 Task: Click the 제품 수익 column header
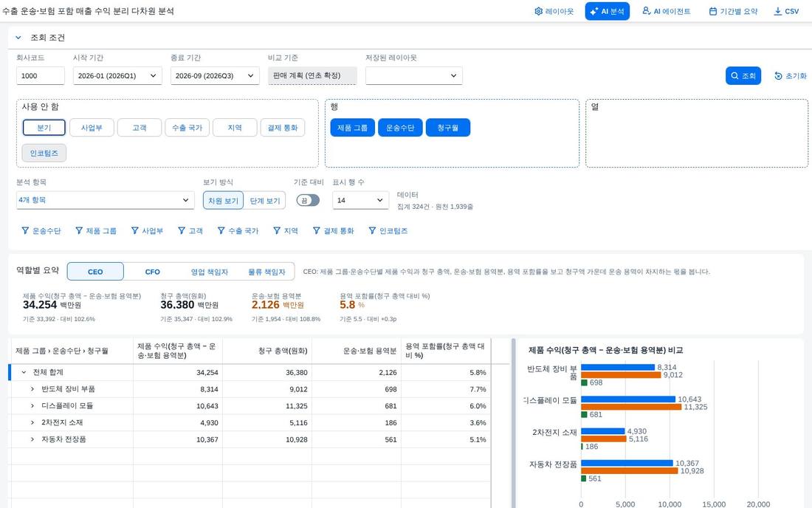[178, 351]
